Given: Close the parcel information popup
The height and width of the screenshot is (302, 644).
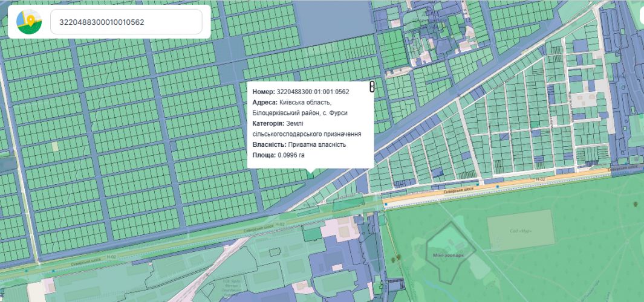Looking at the screenshot, I should point(372,87).
